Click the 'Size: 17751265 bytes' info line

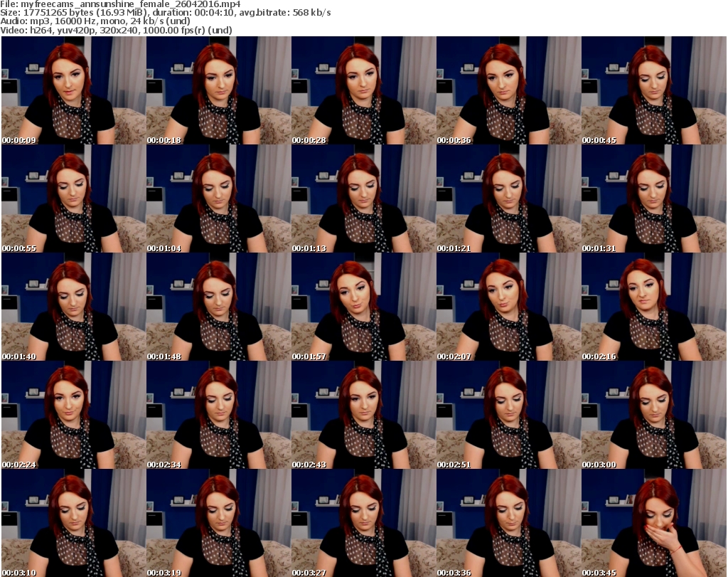pos(165,13)
